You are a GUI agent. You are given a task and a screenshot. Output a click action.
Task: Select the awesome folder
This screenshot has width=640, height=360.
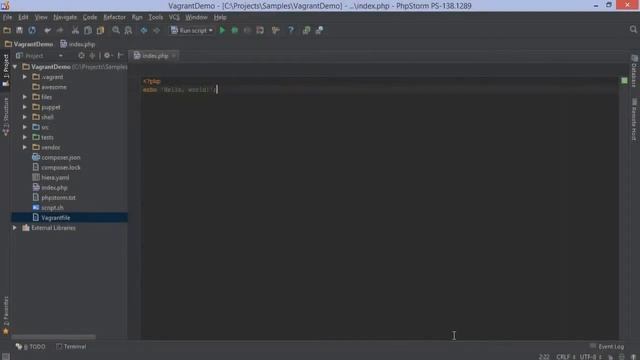(54, 87)
